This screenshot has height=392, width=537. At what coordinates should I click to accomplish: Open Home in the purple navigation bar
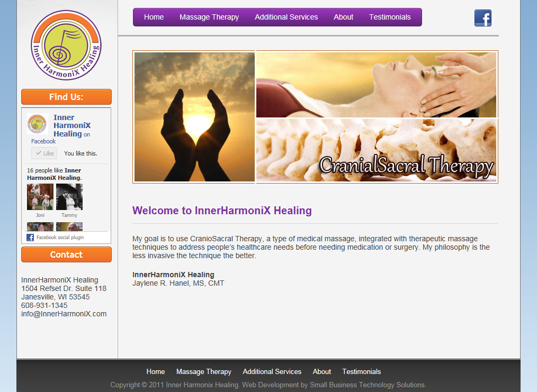(154, 17)
